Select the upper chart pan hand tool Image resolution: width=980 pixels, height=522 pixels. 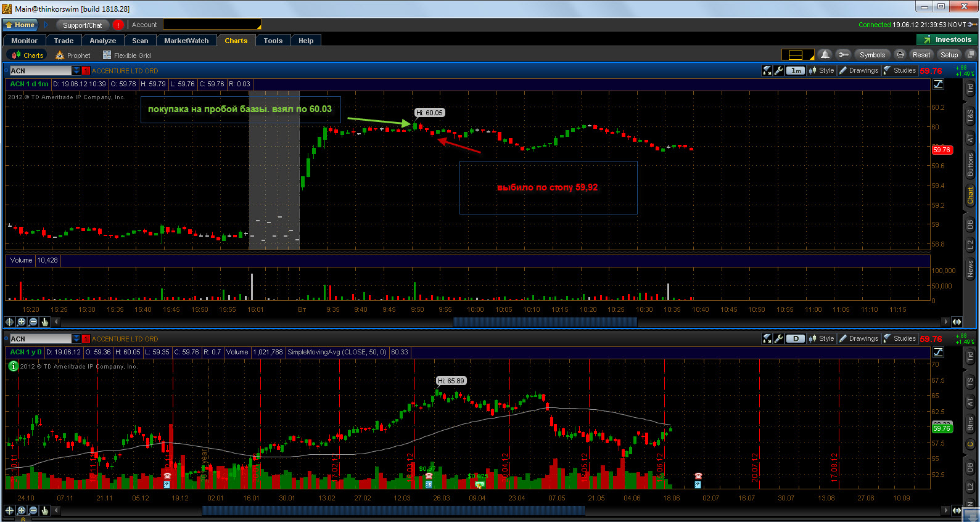click(45, 322)
